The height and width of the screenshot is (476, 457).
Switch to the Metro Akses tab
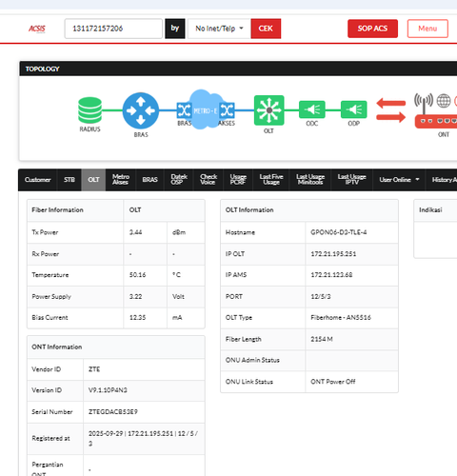[x=121, y=180]
